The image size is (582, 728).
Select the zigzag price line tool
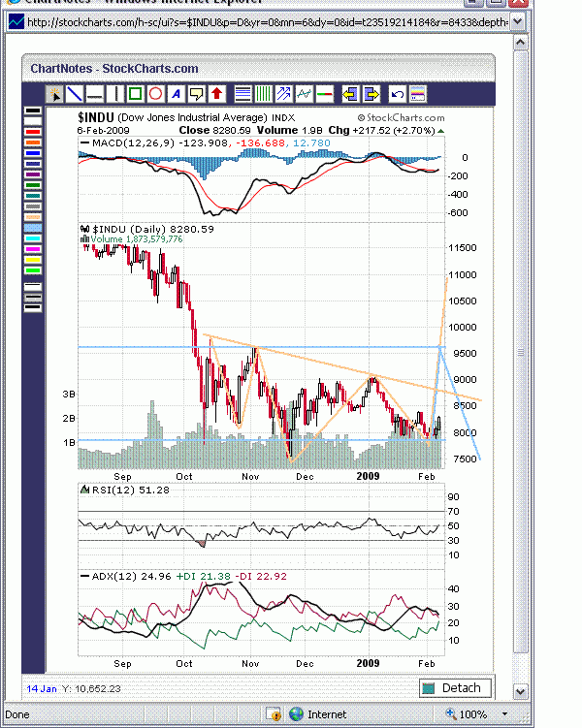tap(304, 94)
